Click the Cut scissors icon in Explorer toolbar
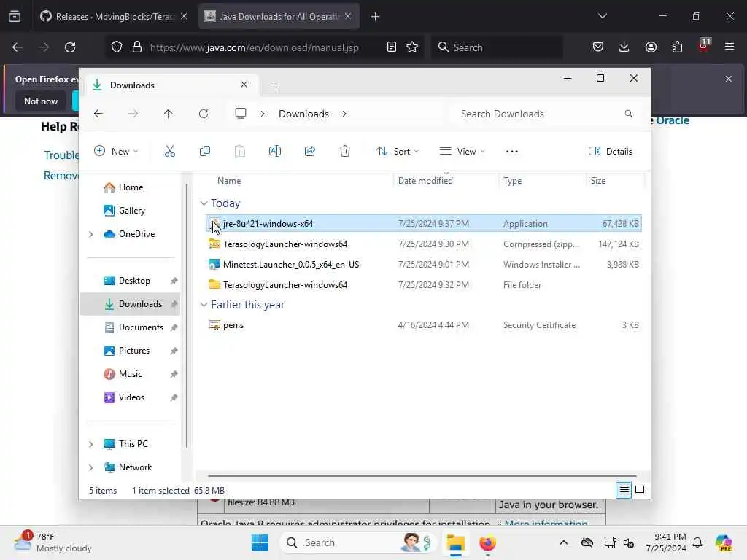This screenshot has width=747, height=560. coord(169,152)
